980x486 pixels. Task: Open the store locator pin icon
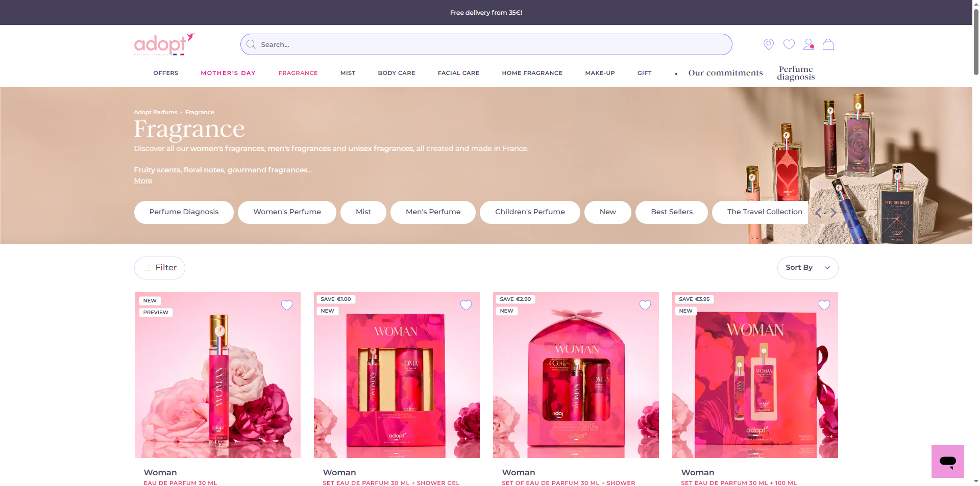coord(768,44)
